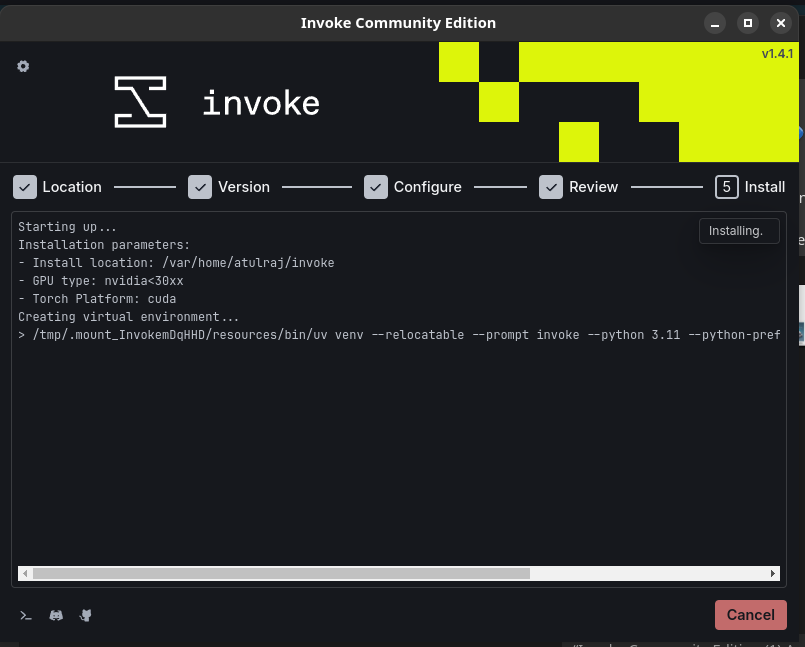Image resolution: width=805 pixels, height=647 pixels.
Task: Click 'Creating virtual environment...' log line
Action: coord(128,317)
